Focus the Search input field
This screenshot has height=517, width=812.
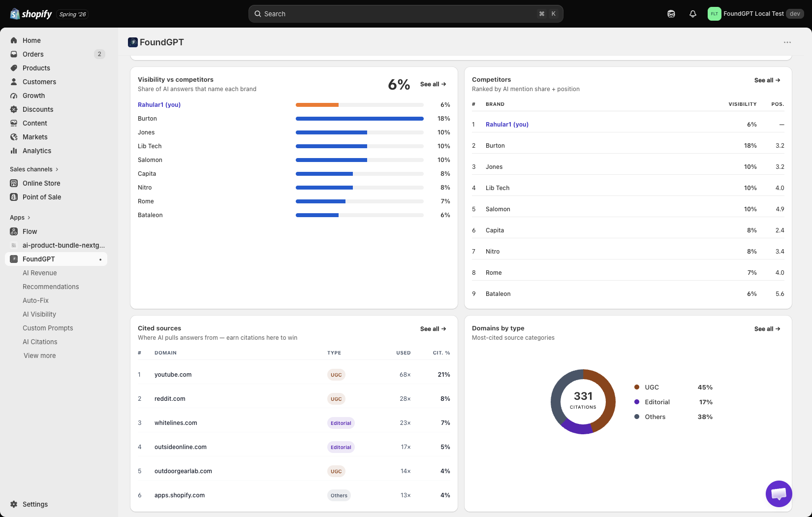click(406, 14)
